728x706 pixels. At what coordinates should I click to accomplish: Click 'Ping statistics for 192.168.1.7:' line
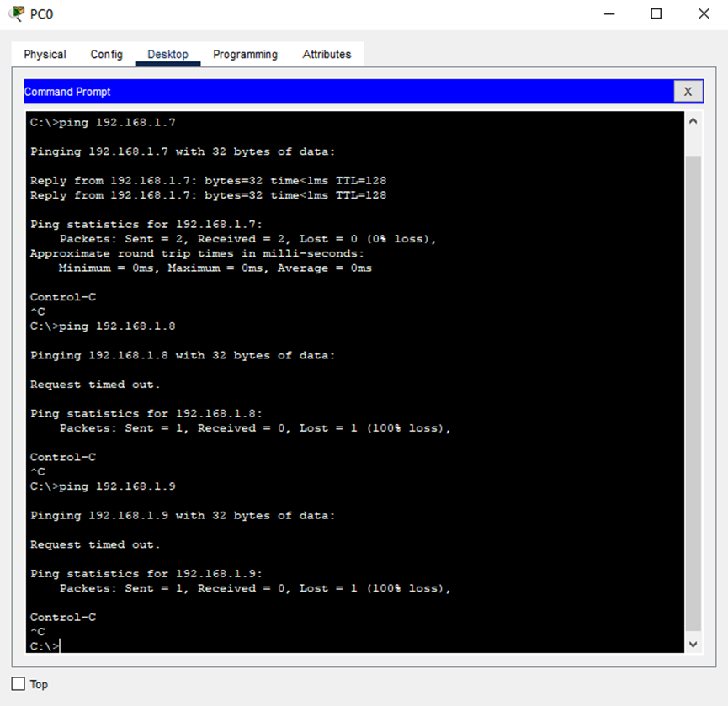coord(146,225)
